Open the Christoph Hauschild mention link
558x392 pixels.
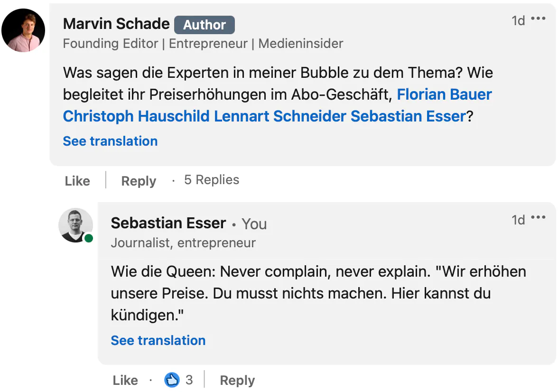tap(136, 116)
